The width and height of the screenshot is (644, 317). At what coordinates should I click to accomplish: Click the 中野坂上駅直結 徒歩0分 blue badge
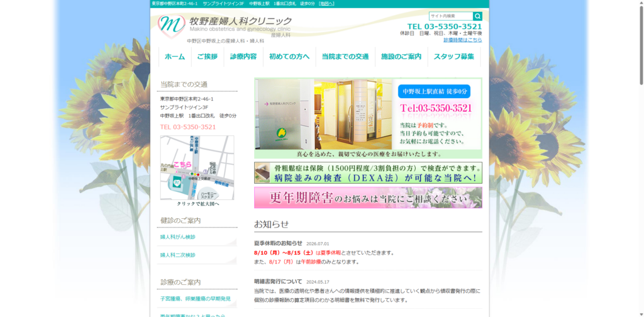point(434,91)
